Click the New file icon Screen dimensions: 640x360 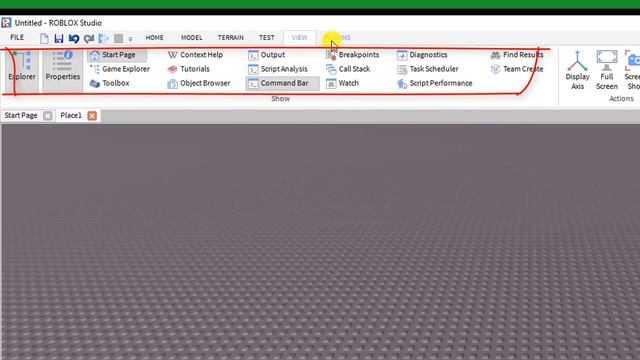click(44, 38)
